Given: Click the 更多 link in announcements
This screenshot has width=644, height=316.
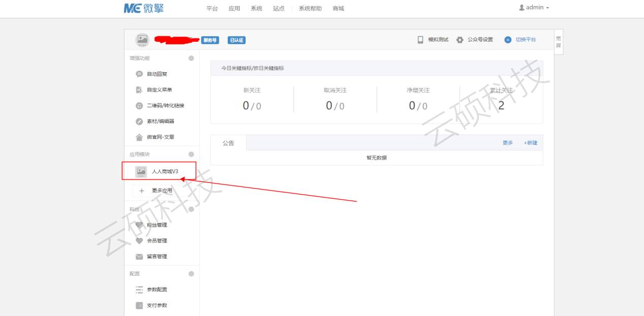Looking at the screenshot, I should (507, 143).
